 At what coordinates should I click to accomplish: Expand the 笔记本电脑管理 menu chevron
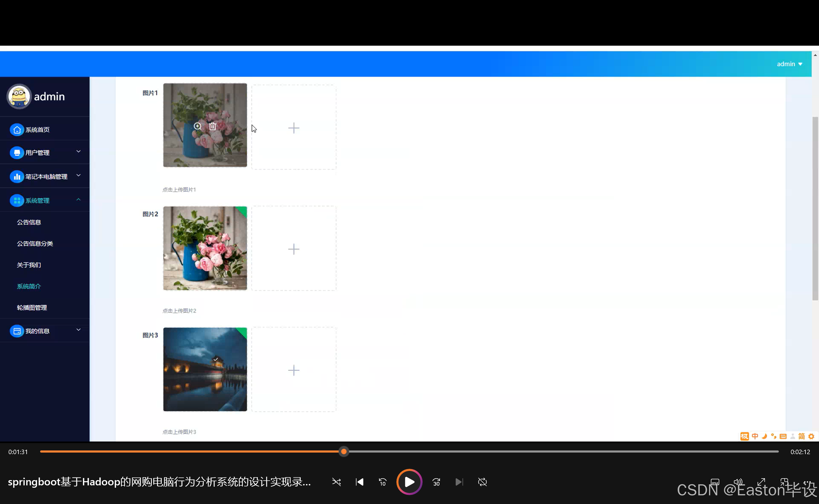click(x=78, y=175)
